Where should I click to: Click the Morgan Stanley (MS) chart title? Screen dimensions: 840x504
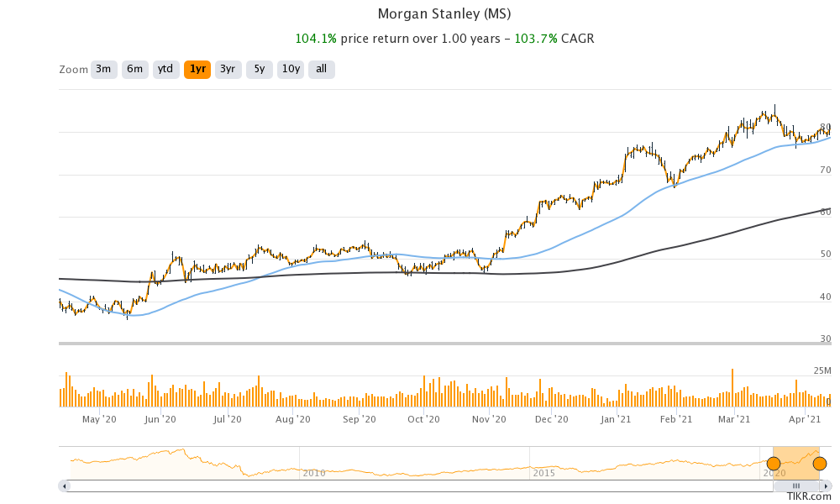(x=444, y=14)
